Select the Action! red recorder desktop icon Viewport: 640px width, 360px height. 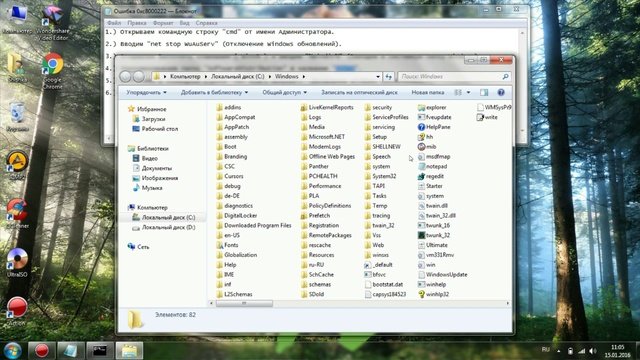17,311
